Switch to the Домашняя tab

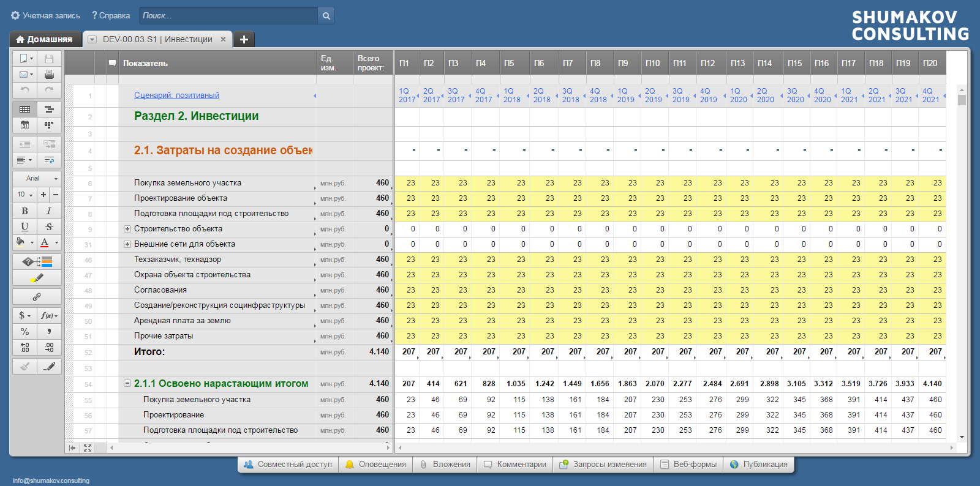point(45,39)
